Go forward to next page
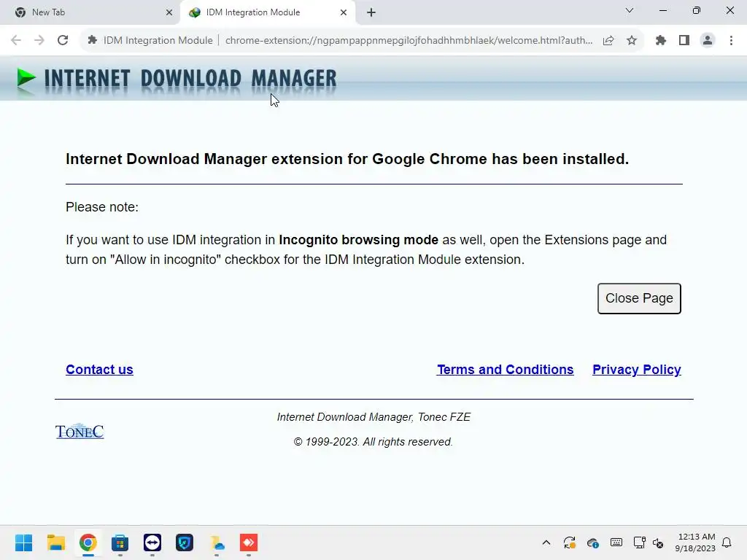 tap(39, 41)
